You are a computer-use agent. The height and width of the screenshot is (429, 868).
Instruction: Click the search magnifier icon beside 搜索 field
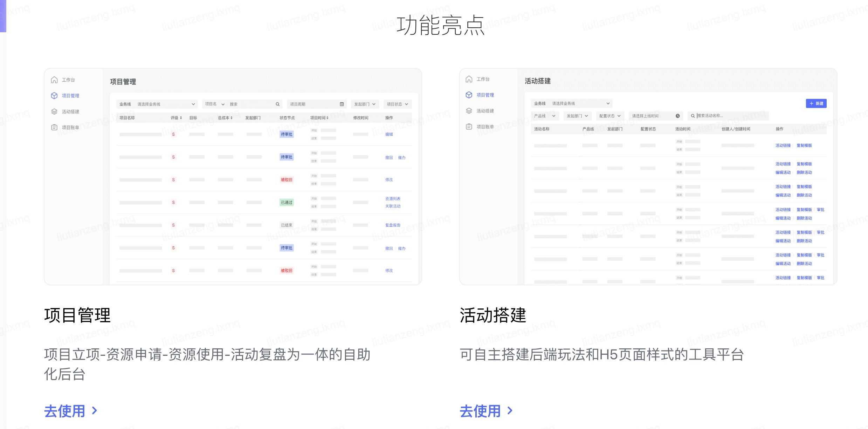[277, 104]
